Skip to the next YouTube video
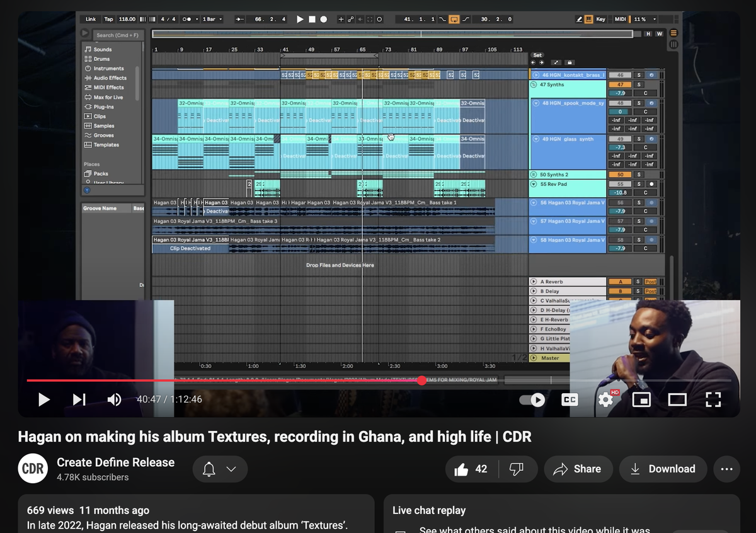 tap(79, 399)
